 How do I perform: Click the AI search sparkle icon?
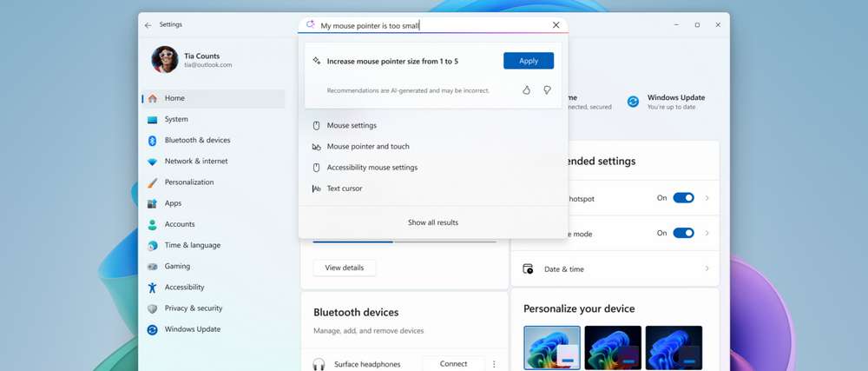point(311,25)
